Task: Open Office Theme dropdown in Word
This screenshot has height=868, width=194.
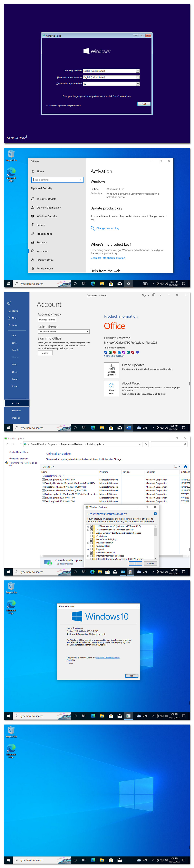Action: click(x=63, y=332)
